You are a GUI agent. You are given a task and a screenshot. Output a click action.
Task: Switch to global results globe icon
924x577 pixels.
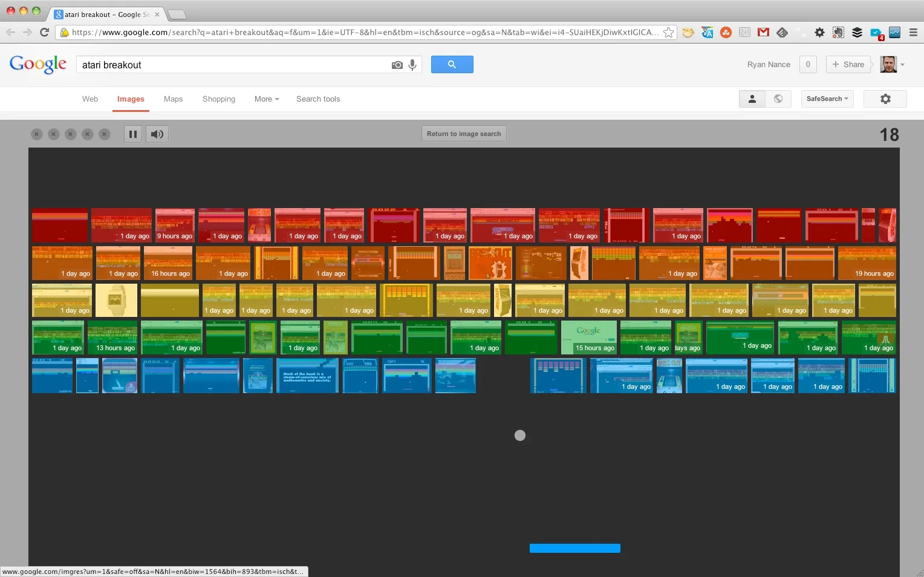pyautogui.click(x=778, y=99)
